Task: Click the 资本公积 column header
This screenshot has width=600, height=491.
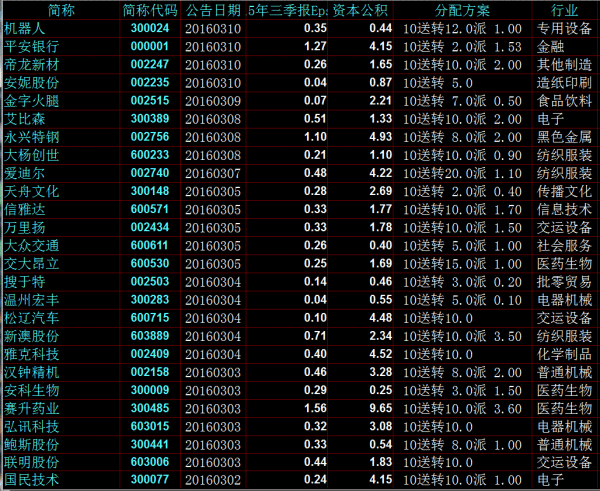Action: 360,10
